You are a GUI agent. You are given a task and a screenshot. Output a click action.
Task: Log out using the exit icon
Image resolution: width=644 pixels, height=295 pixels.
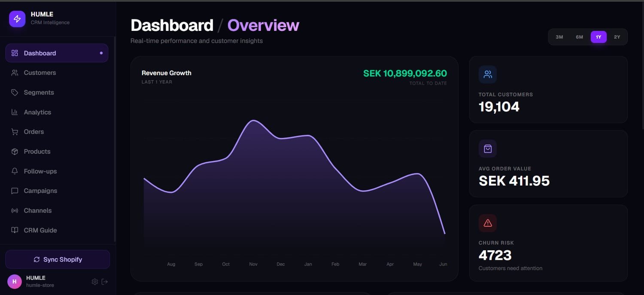click(105, 282)
